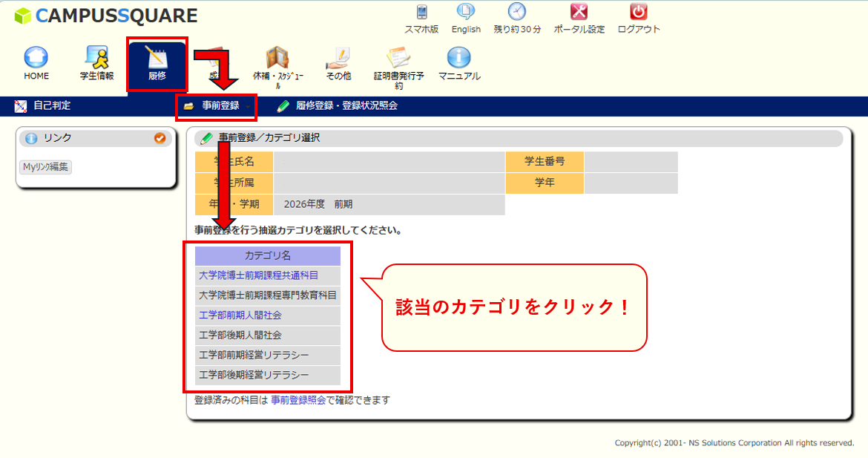Switch to スマホ版 phone icon

[x=422, y=12]
